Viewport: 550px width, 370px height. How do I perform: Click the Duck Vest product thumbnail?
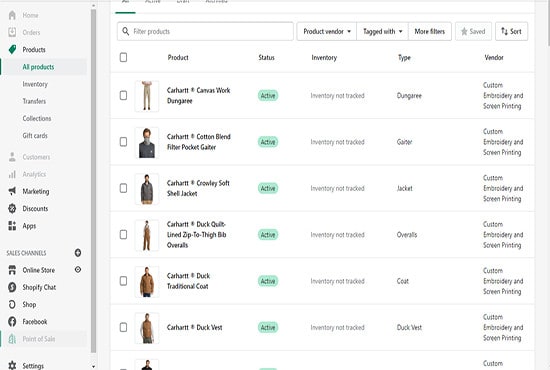(x=147, y=328)
